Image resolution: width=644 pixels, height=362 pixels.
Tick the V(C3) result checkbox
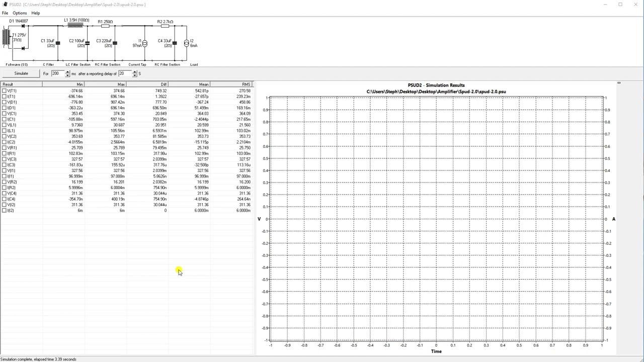point(5,159)
